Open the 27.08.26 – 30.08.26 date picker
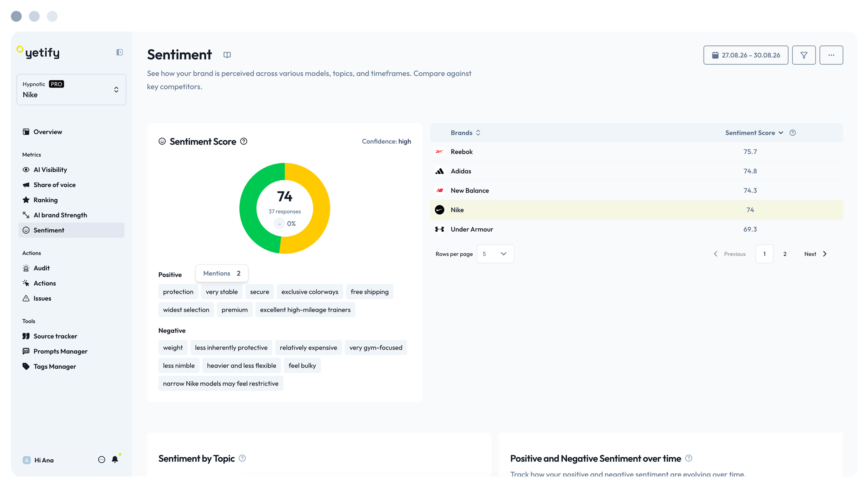Screen dimensions: 868x488 point(746,55)
